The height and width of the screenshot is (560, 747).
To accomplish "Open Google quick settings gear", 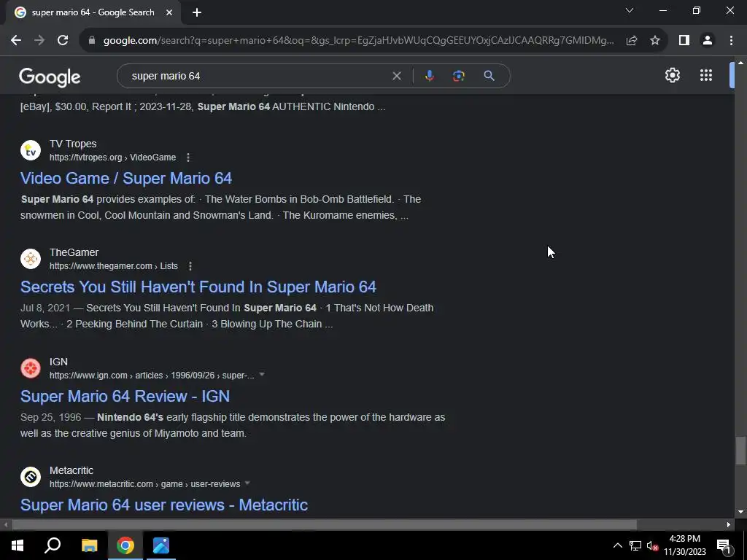I will pos(672,75).
